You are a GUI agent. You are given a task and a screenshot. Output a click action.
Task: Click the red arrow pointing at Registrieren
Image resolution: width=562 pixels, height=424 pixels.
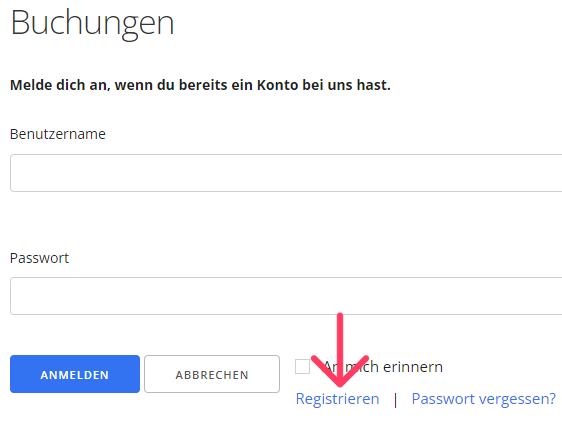click(340, 351)
